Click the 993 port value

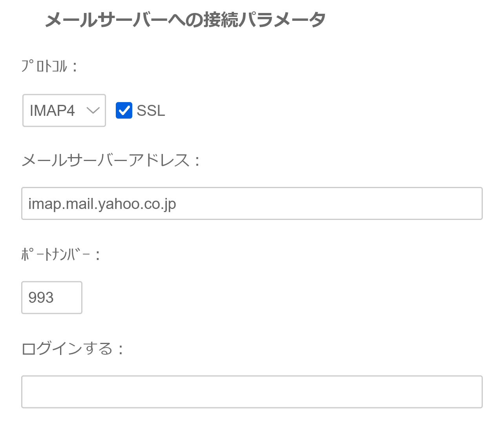point(41,297)
